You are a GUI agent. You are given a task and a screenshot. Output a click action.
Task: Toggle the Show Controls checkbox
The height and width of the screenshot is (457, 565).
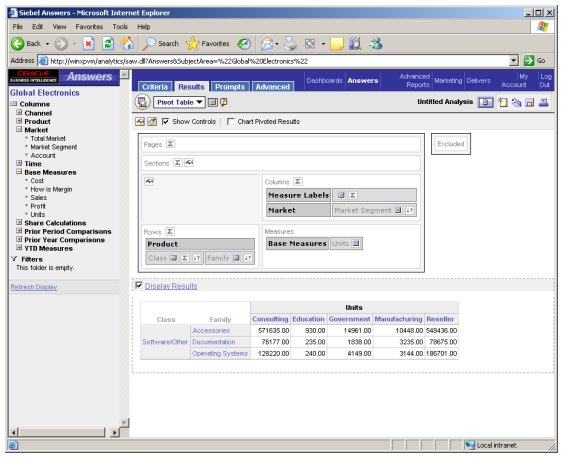pyautogui.click(x=165, y=121)
